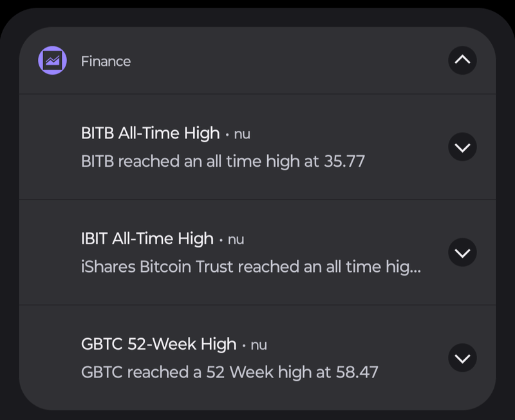The image size is (515, 420).
Task: Open the IBIT All-Time High title
Action: pos(147,238)
